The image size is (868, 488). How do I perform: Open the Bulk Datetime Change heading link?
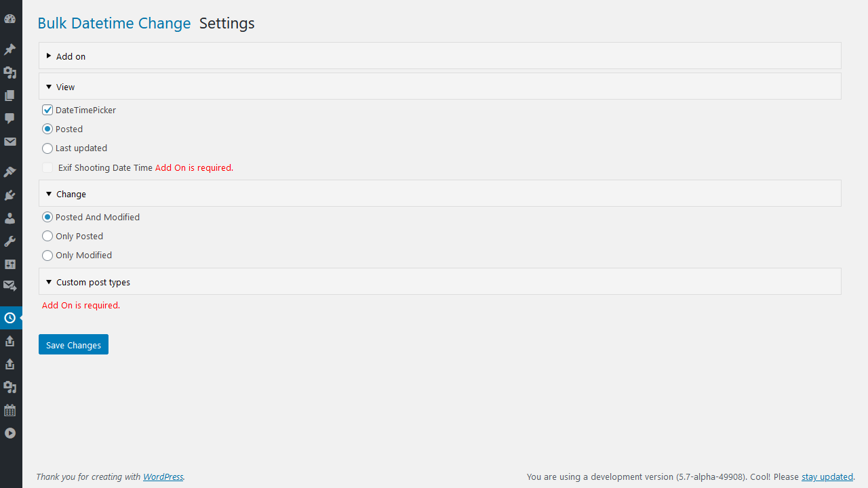(114, 23)
